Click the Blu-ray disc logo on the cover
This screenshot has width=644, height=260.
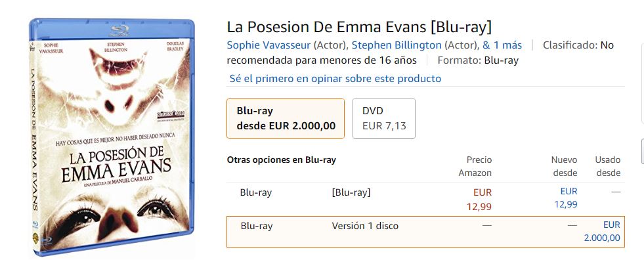120,30
